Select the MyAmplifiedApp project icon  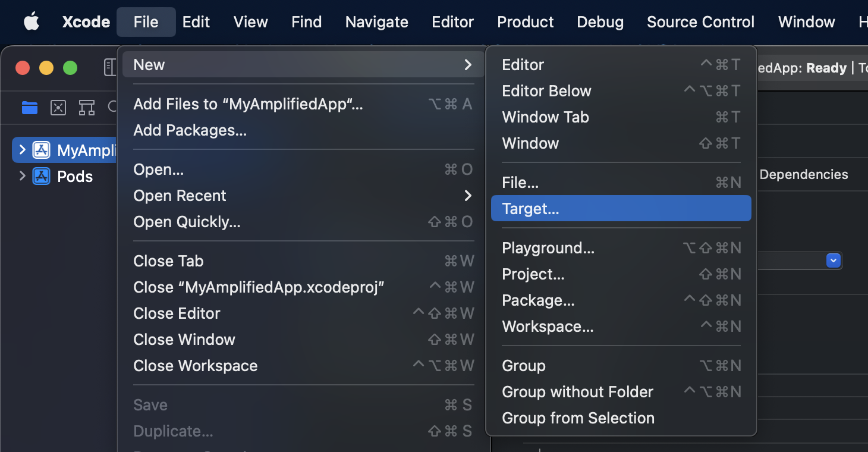(x=41, y=150)
